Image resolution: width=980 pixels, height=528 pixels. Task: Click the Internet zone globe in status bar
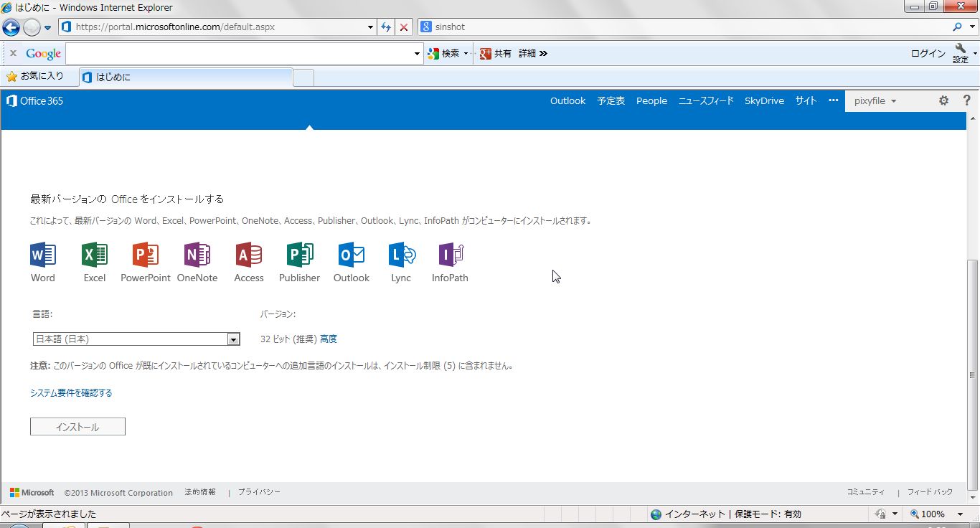point(656,514)
